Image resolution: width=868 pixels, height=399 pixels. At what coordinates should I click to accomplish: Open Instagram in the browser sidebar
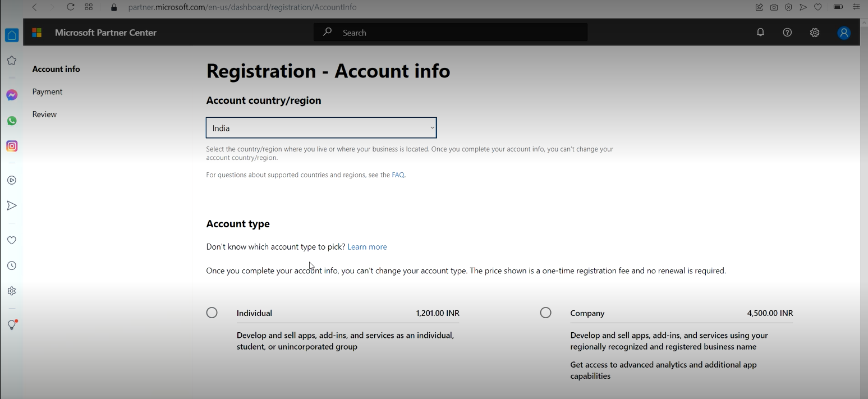(x=12, y=146)
